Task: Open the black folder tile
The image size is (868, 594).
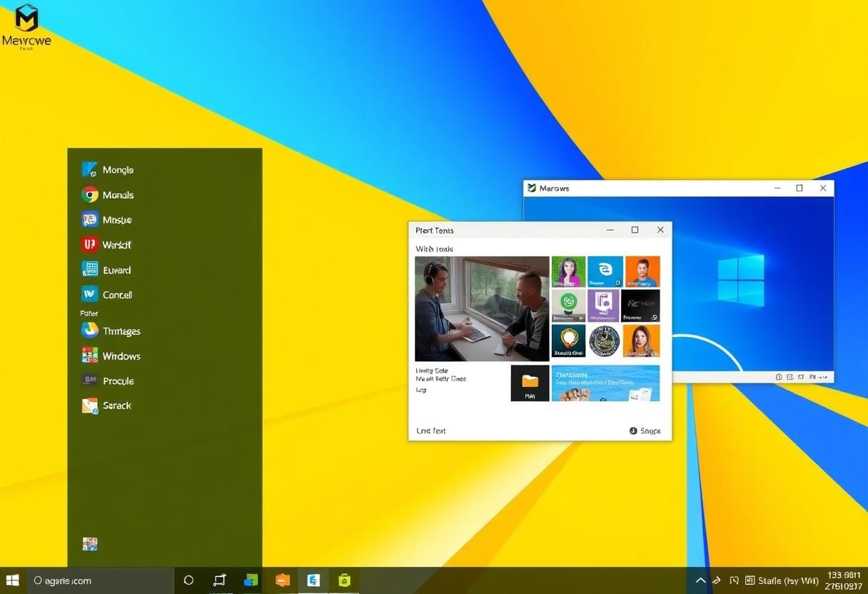Action: [530, 383]
